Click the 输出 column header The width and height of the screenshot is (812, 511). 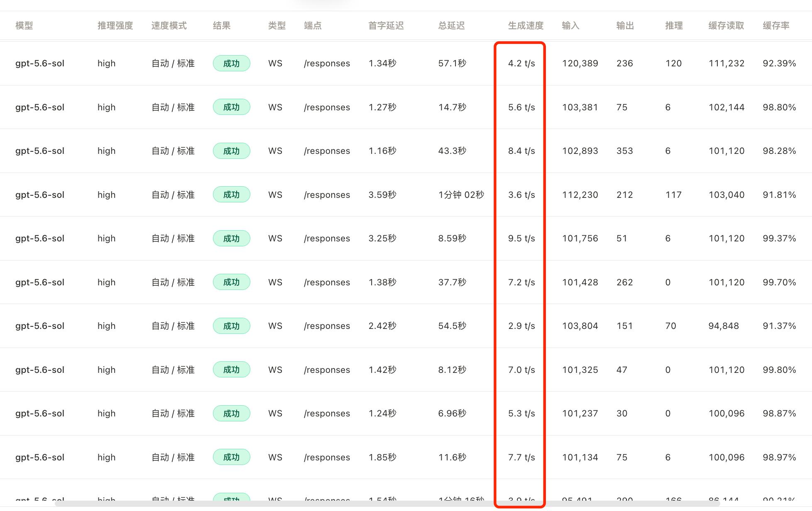click(625, 26)
